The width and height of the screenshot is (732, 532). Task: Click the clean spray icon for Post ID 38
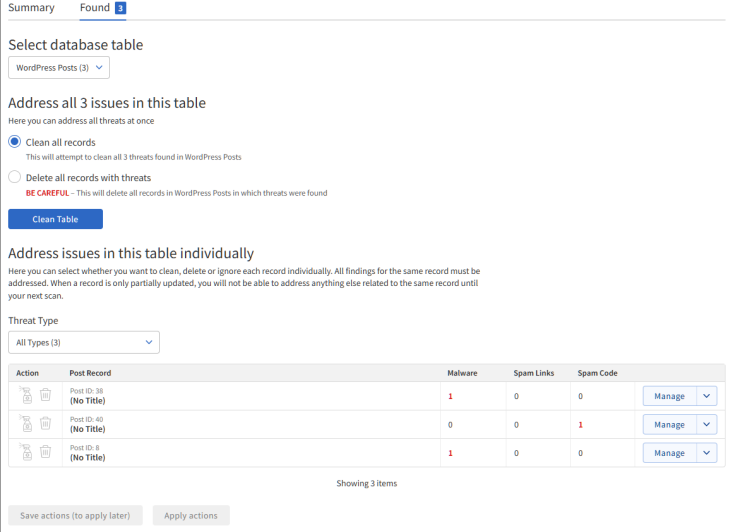(26, 396)
